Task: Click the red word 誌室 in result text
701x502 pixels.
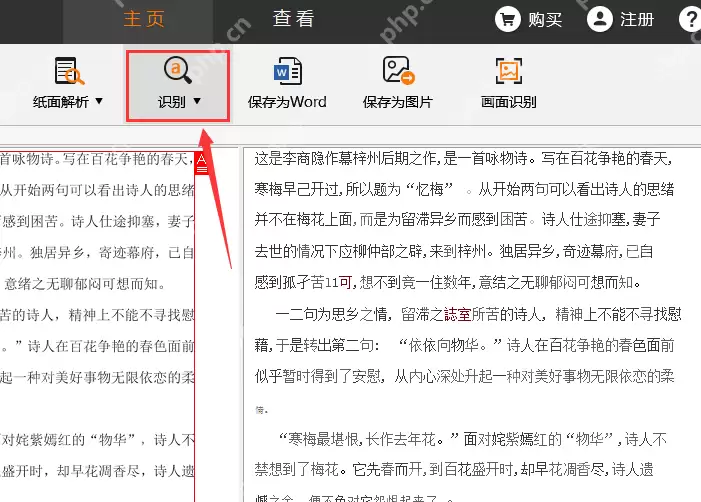Action: 457,314
